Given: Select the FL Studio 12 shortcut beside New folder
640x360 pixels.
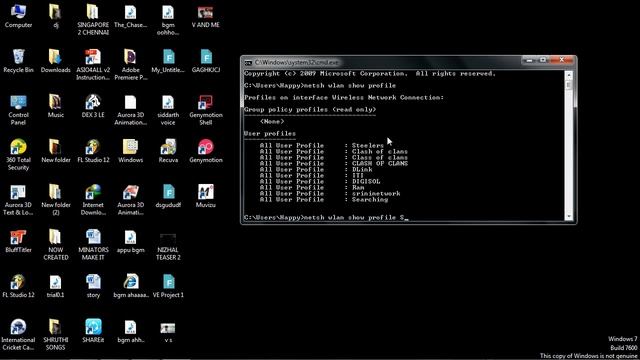Looking at the screenshot, I should (93, 151).
